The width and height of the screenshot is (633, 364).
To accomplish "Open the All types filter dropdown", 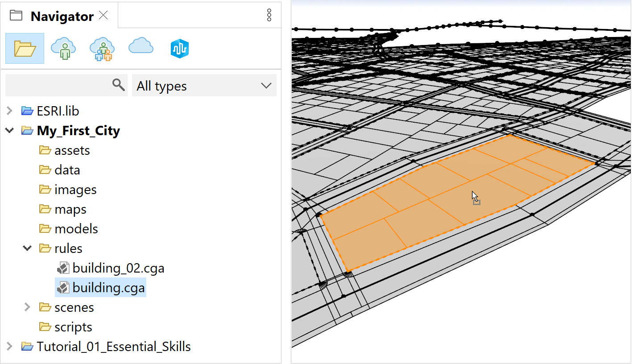I will [x=204, y=86].
